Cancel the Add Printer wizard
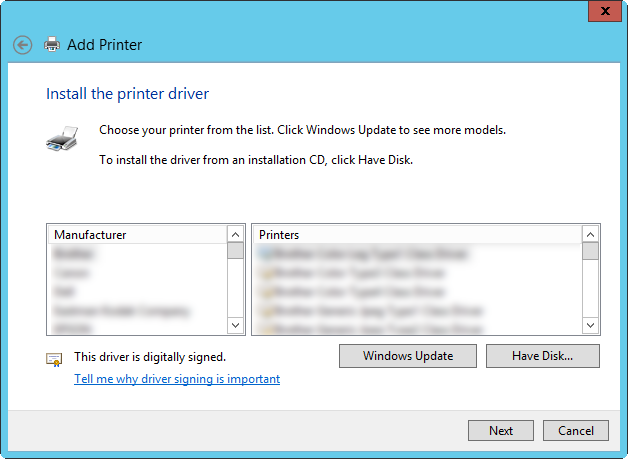 pos(576,431)
